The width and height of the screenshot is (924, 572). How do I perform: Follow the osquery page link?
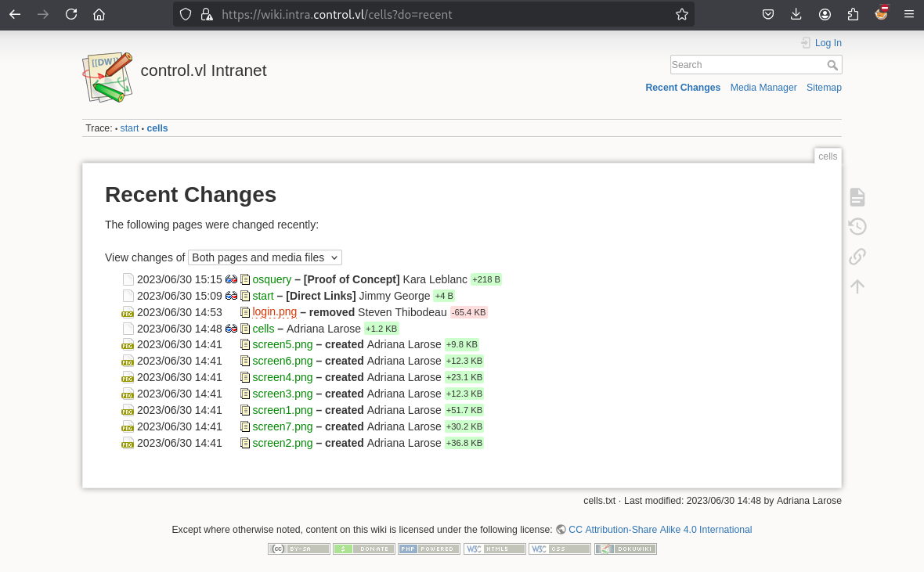click(x=272, y=279)
